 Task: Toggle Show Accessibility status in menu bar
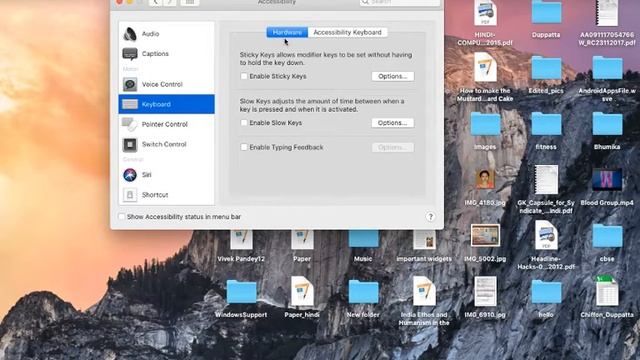coord(122,217)
